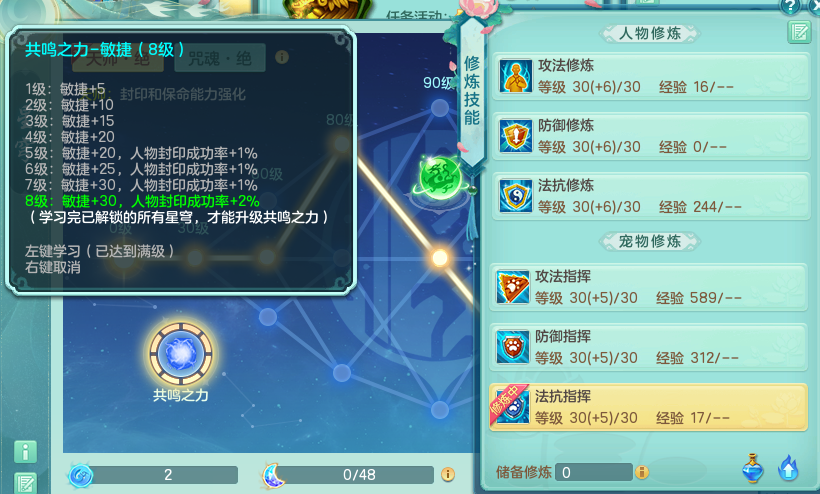Click info icon beside 0/48 moon bar
The image size is (820, 494).
pos(448,474)
